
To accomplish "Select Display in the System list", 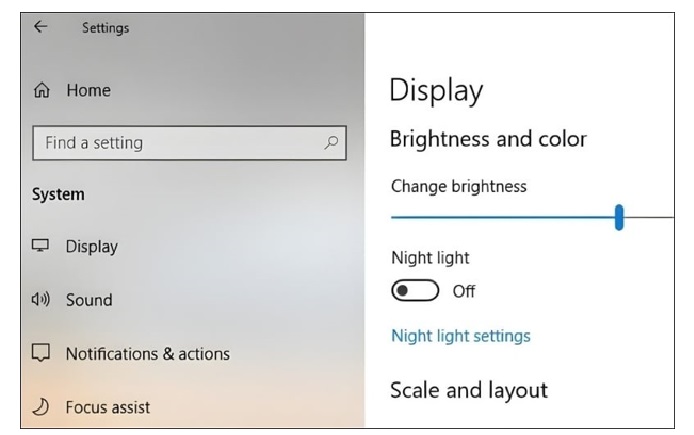I will pos(92,246).
